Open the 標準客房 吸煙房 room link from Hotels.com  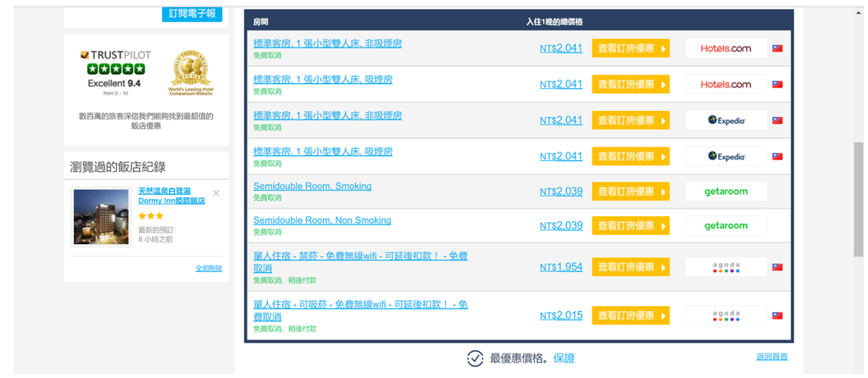[x=323, y=79]
